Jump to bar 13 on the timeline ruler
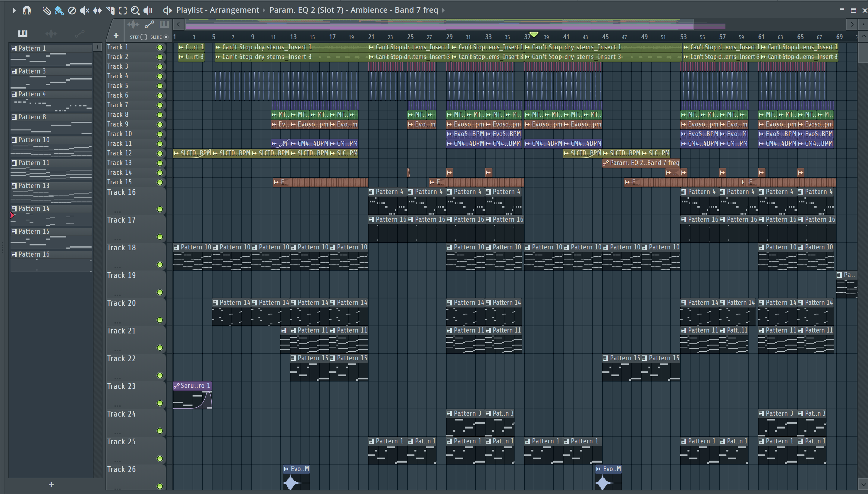 293,37
